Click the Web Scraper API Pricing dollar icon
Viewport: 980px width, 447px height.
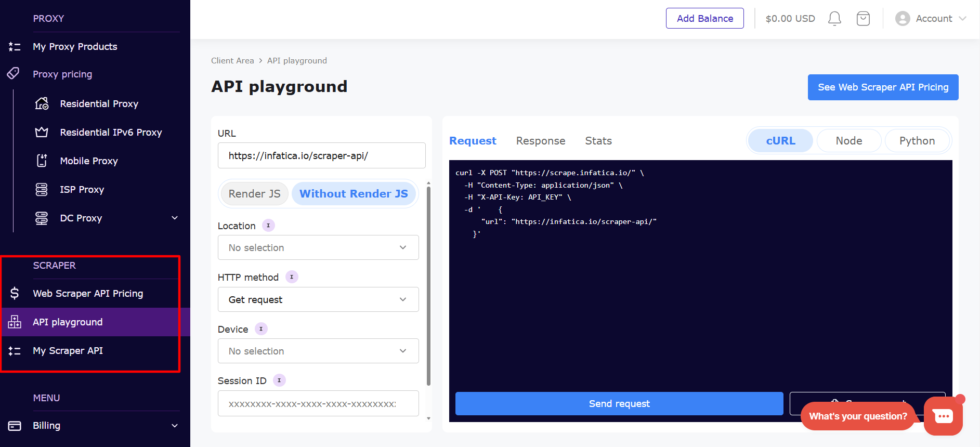tap(15, 293)
